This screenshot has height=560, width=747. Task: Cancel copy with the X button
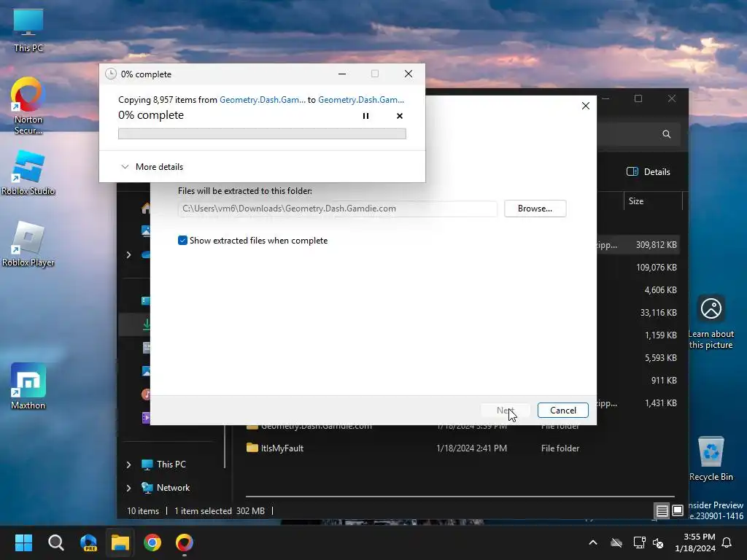coord(400,116)
